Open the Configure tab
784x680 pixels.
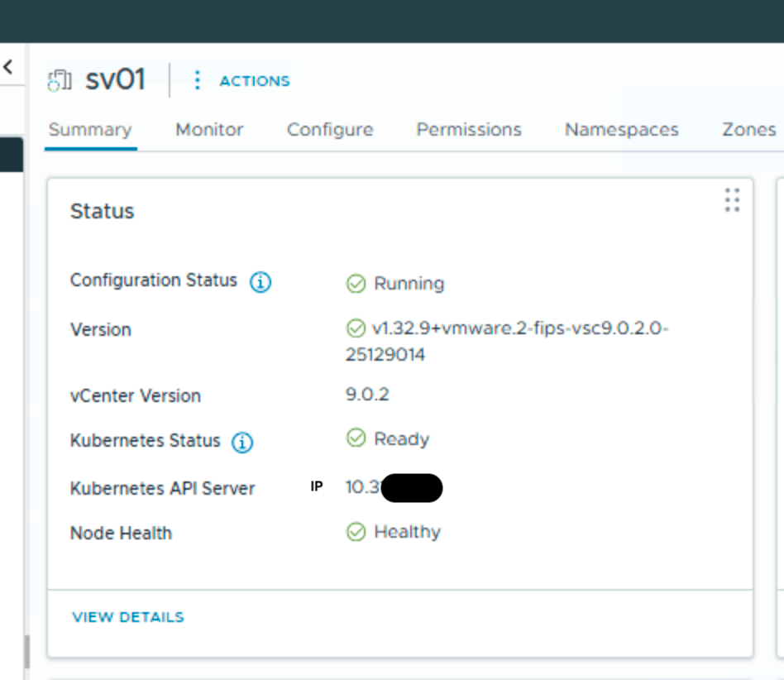click(330, 130)
